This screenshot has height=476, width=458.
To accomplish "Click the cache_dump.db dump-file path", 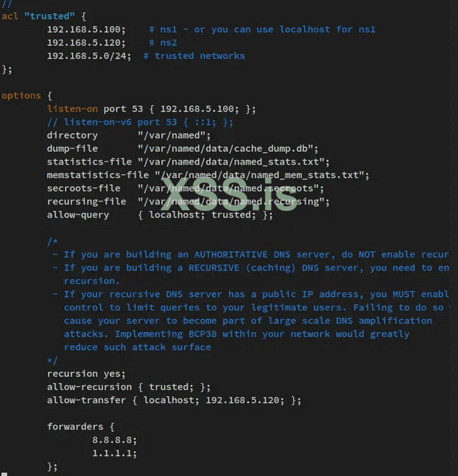I will [x=228, y=149].
